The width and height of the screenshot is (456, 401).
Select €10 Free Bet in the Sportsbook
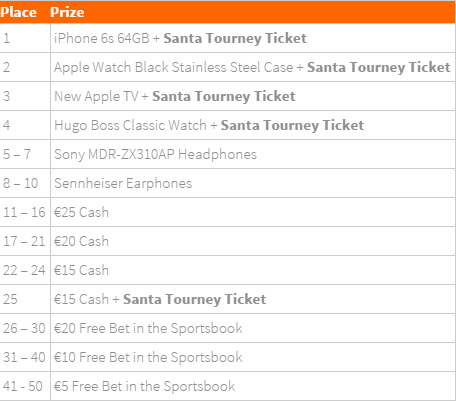click(x=148, y=357)
